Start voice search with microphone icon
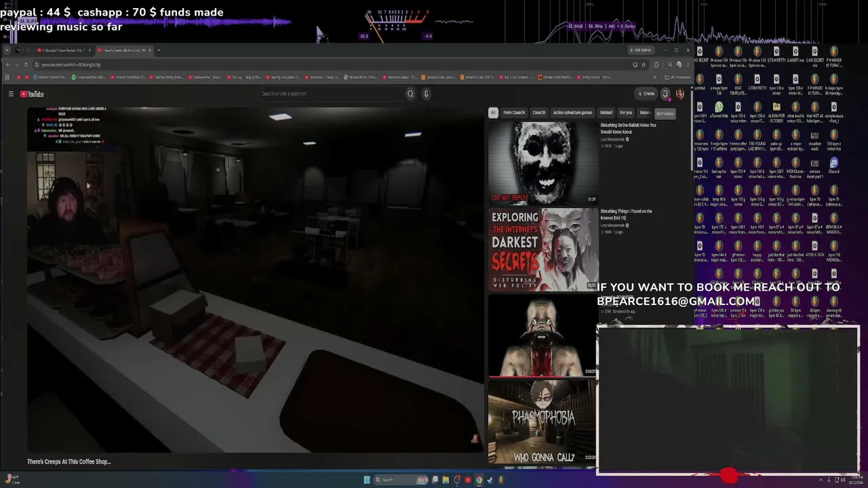Image resolution: width=868 pixels, height=488 pixels. 426,94
